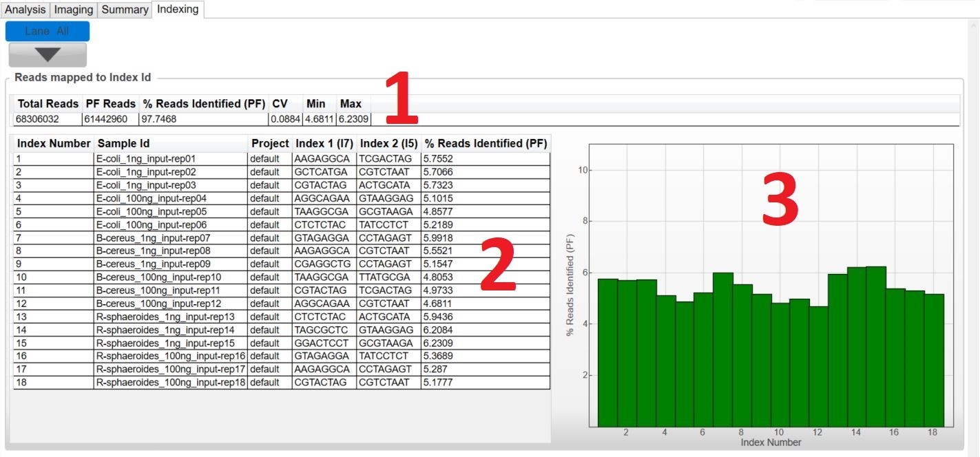Viewport: 980px width, 457px height.
Task: Click the Index 2 (I5) column header
Action: click(x=388, y=143)
